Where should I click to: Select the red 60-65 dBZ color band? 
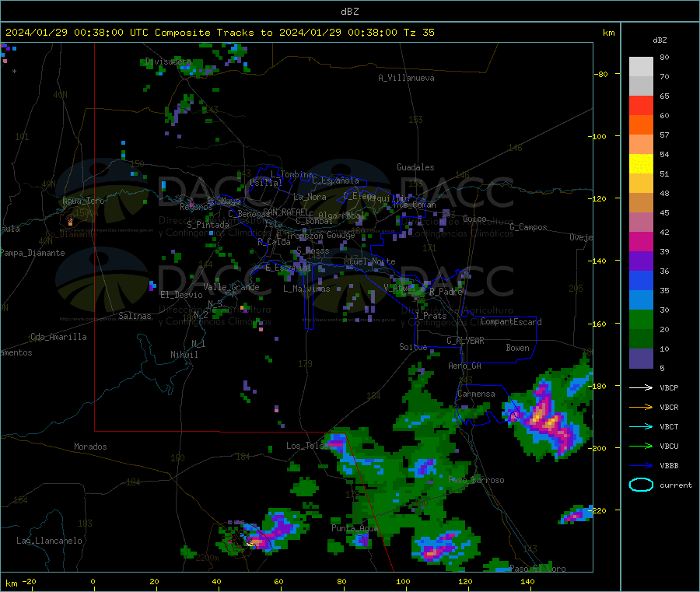pos(641,105)
